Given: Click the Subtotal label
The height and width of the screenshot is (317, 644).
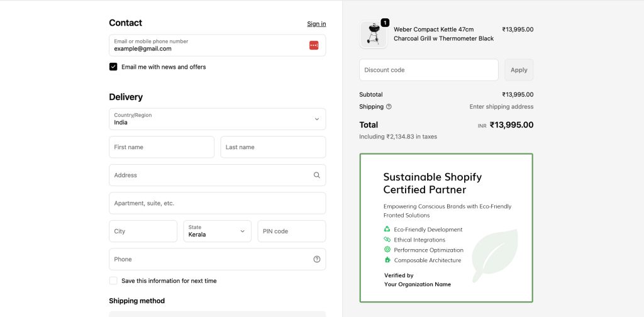Looking at the screenshot, I should point(371,94).
